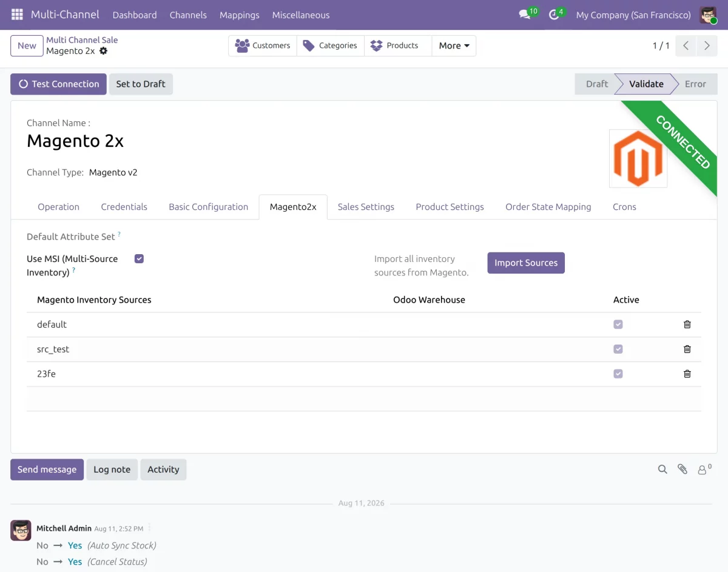Uncheck Use MSI (Multi-Source Inventory)
The width and height of the screenshot is (728, 572).
[x=139, y=259]
